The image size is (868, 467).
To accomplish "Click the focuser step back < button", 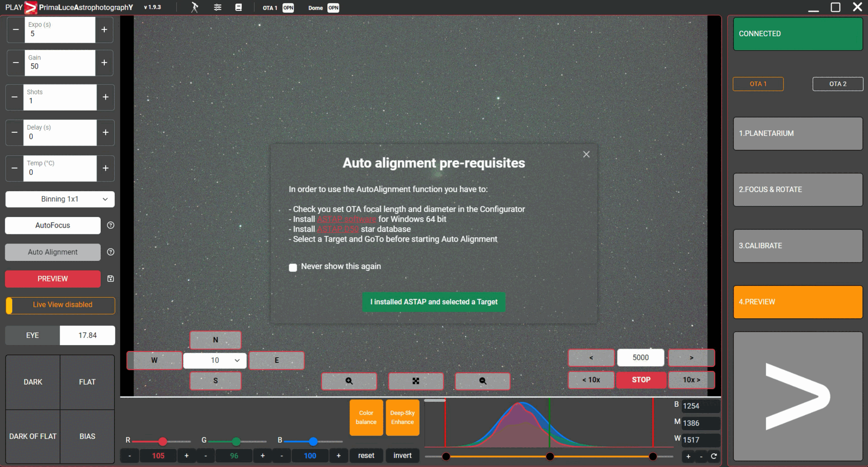I will tap(591, 358).
